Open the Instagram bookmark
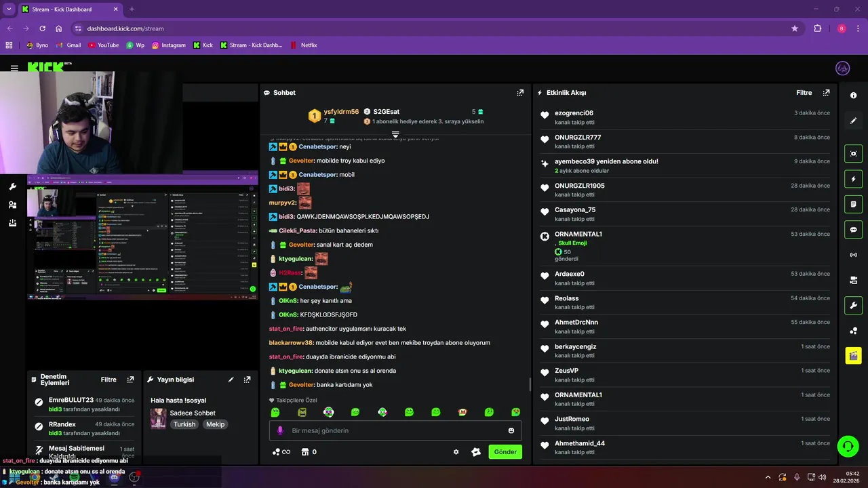The width and height of the screenshot is (868, 488). point(168,45)
